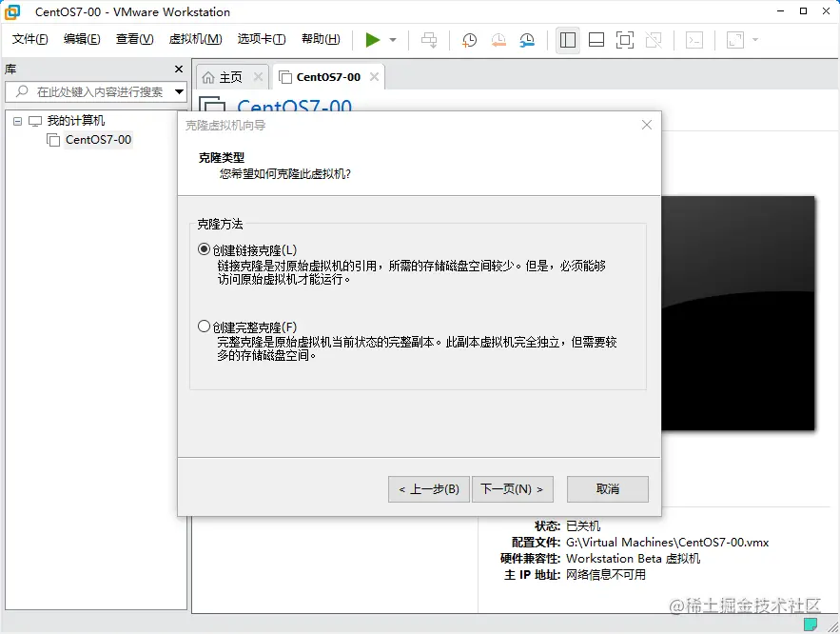Click the stretch guest display icon
This screenshot has height=634, width=840.
pos(735,40)
